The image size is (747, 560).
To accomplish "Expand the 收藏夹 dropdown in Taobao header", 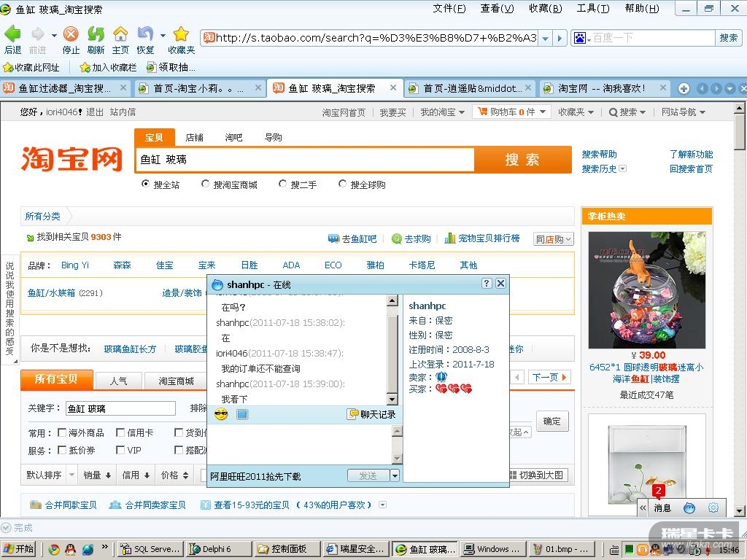I will (x=576, y=112).
